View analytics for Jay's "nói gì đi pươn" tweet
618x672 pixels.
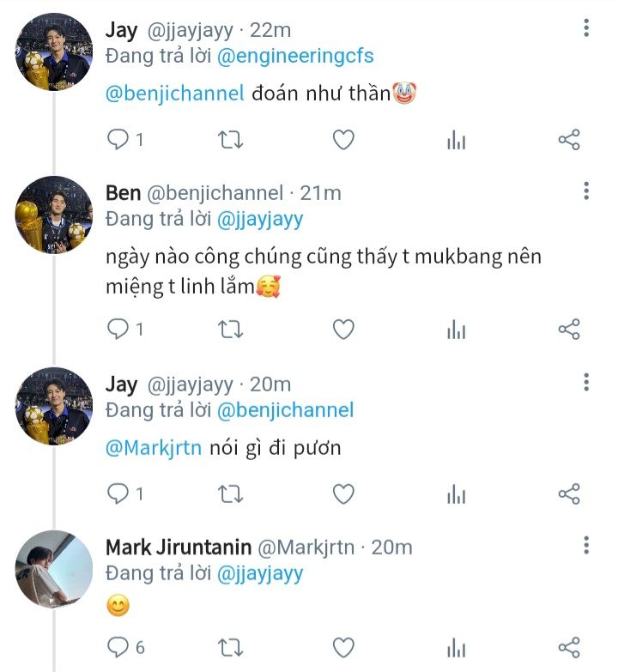(456, 493)
